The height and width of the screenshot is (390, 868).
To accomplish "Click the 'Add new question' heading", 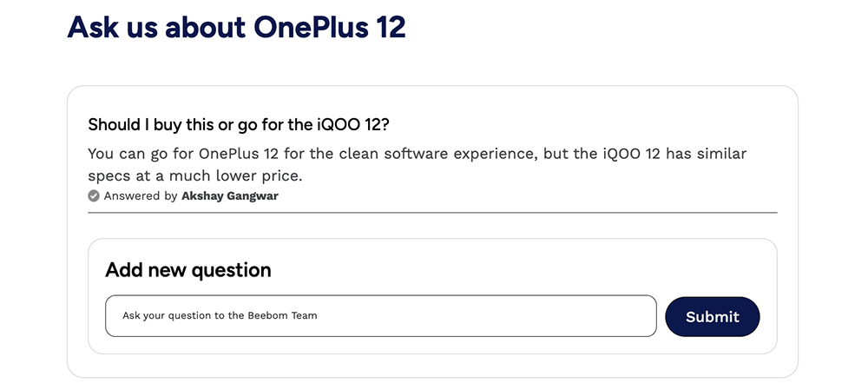I will pyautogui.click(x=188, y=270).
